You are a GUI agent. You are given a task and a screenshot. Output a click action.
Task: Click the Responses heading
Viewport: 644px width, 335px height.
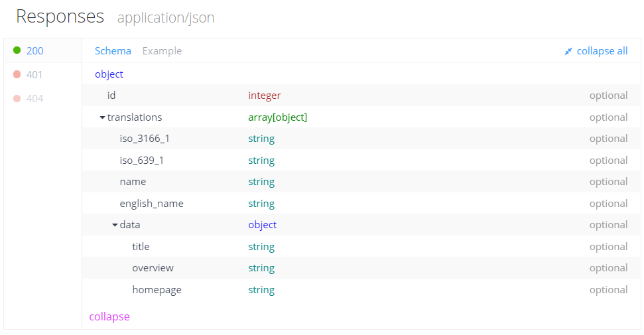pos(60,17)
